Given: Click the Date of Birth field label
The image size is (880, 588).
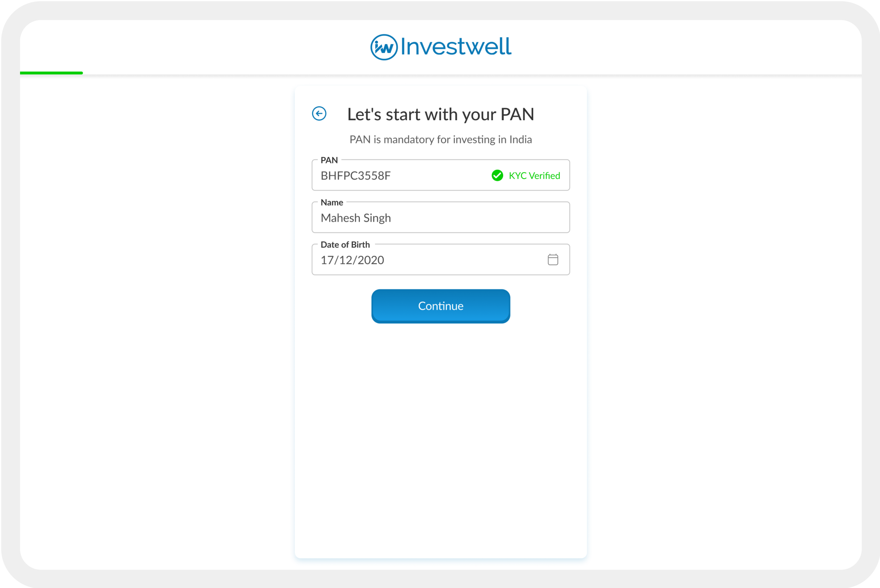Looking at the screenshot, I should (345, 245).
